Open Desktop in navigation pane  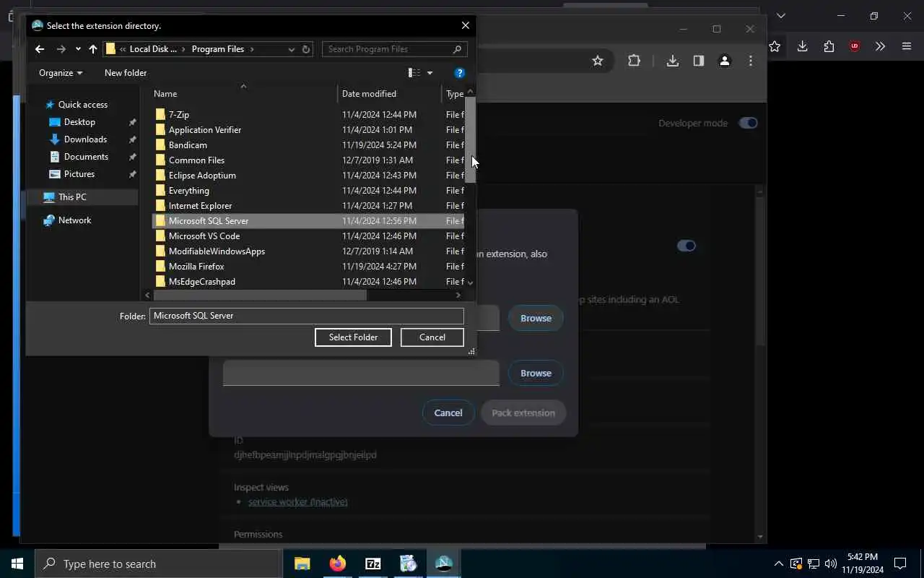coord(79,122)
